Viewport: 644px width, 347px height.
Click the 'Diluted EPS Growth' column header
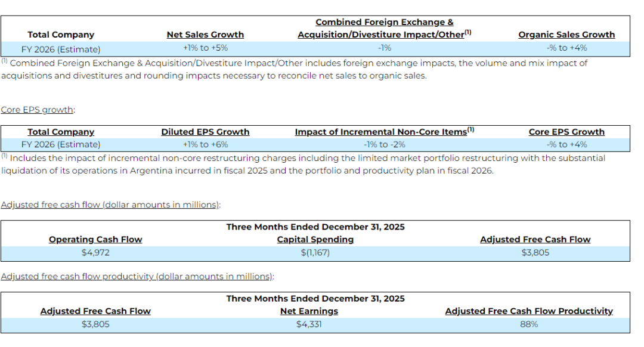pos(205,132)
